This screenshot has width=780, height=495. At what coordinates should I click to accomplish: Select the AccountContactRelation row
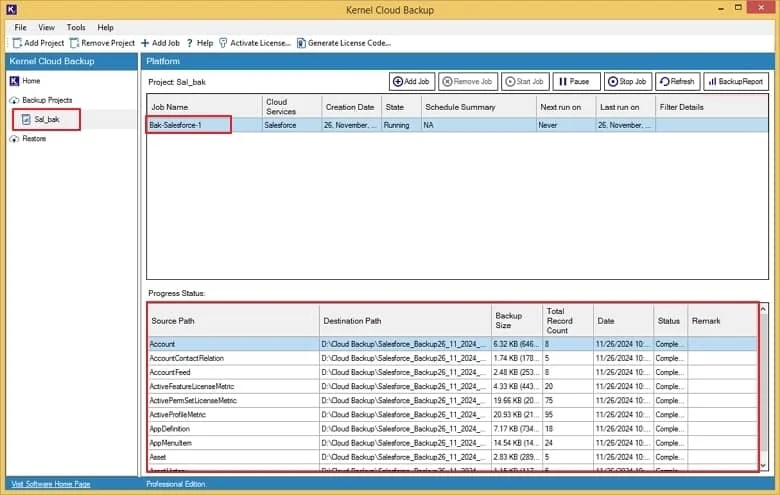[453, 358]
